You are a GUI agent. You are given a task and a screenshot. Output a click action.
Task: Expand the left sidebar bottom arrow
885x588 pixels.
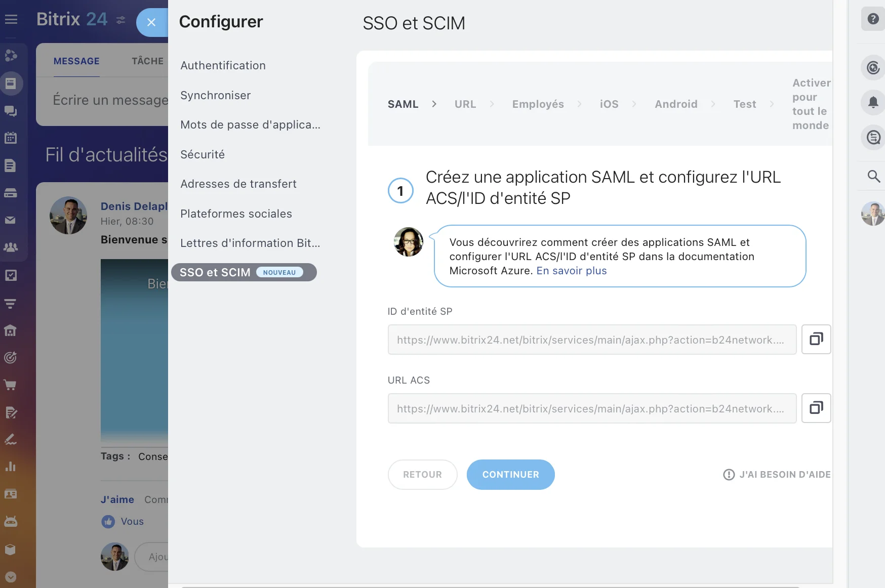11,577
